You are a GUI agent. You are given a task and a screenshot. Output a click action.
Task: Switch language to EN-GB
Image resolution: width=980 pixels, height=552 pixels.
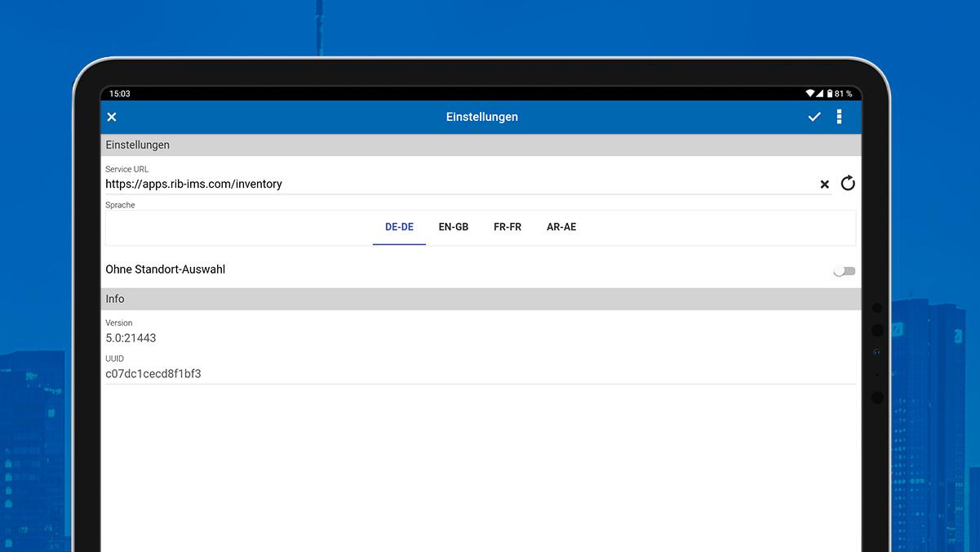click(454, 227)
